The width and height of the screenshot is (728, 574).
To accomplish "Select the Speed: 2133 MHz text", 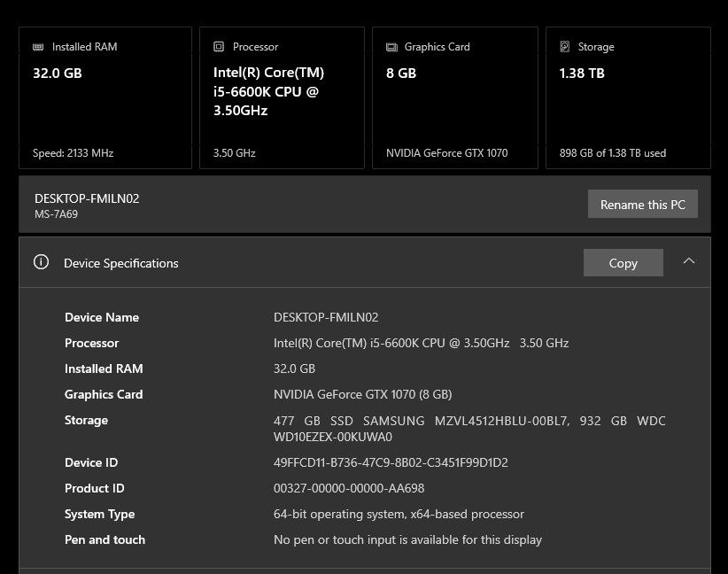I will coord(73,152).
